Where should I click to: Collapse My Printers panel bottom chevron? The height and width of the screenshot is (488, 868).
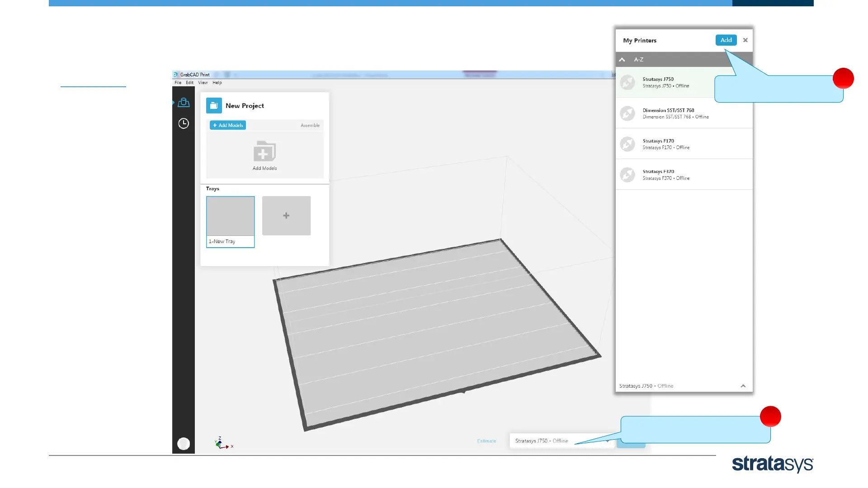743,386
